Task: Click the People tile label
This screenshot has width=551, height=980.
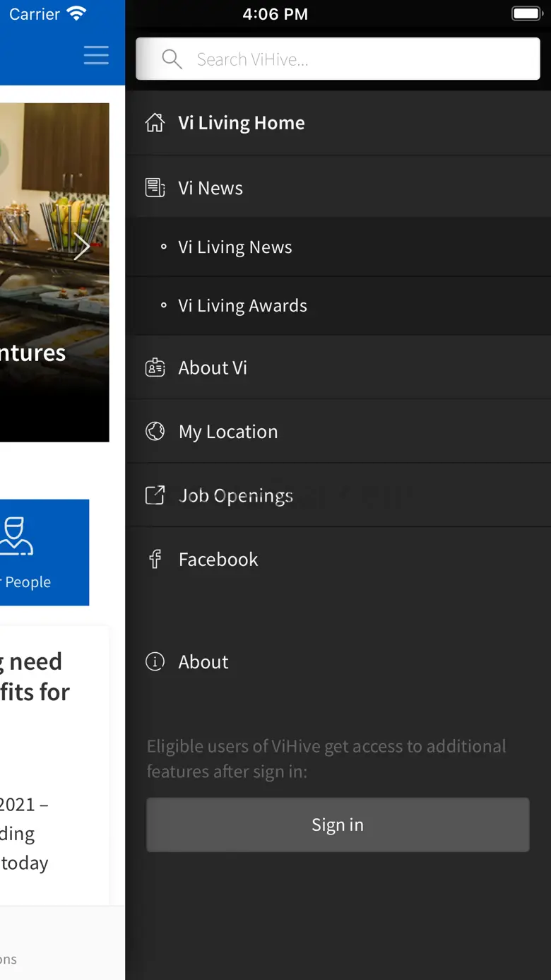Action: 27,582
